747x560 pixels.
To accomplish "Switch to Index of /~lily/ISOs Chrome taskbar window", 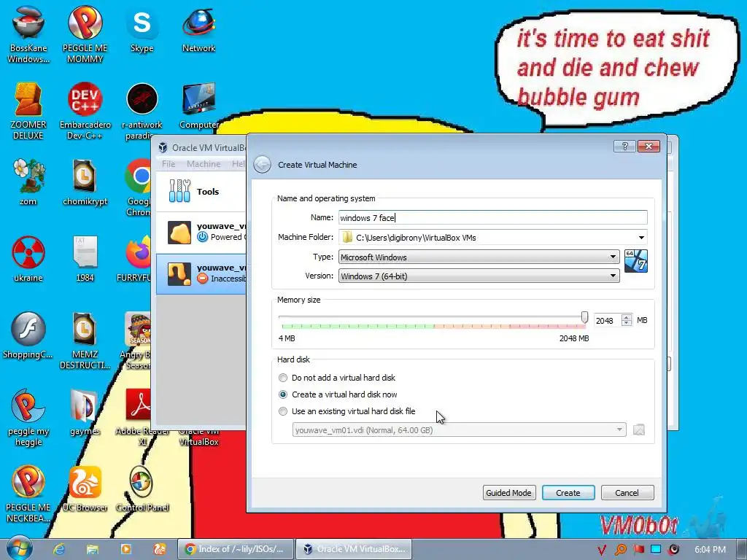I will [236, 549].
